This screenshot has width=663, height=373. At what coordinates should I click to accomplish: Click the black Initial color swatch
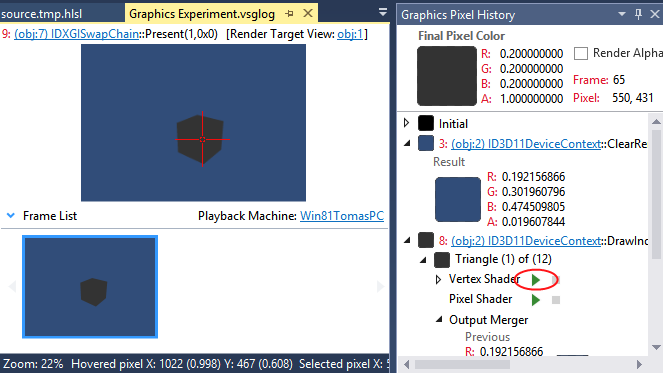point(426,123)
